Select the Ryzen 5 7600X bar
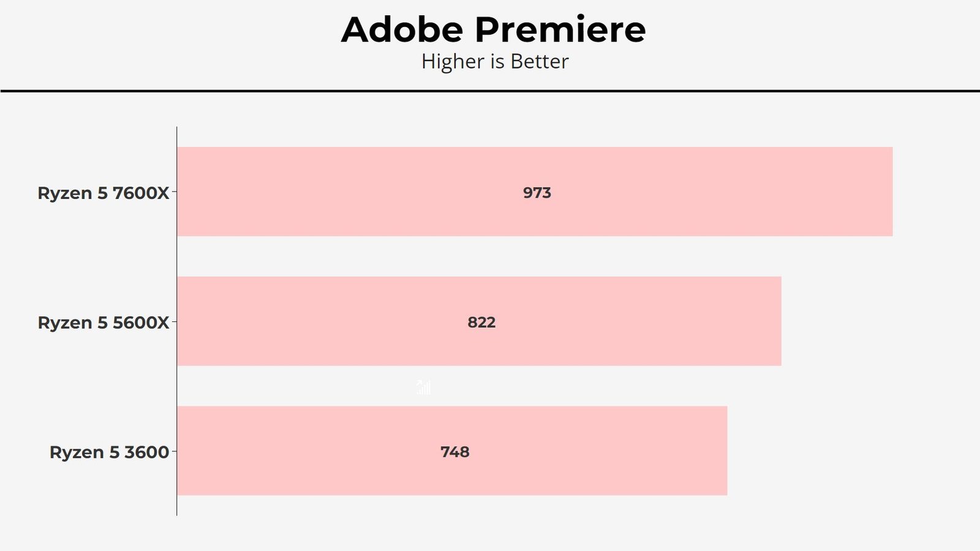The width and height of the screenshot is (980, 551). click(x=535, y=192)
